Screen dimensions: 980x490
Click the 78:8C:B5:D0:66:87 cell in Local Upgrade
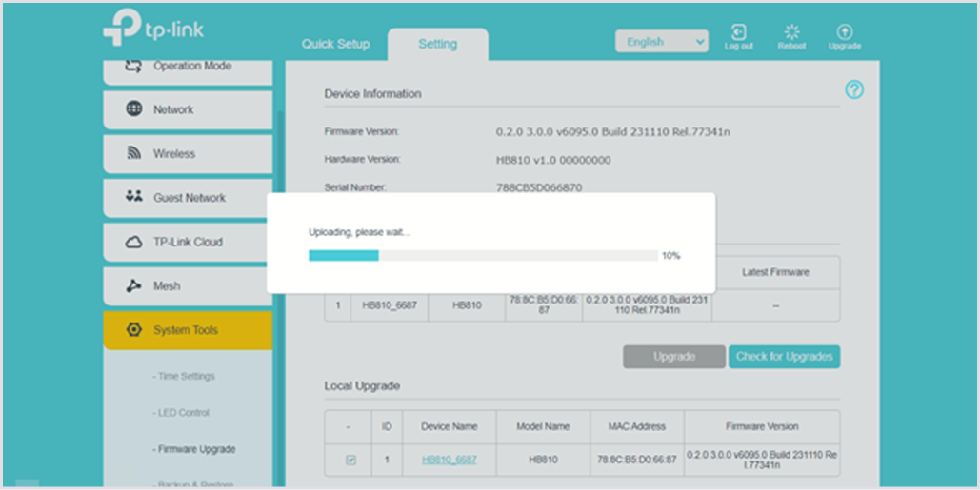636,461
